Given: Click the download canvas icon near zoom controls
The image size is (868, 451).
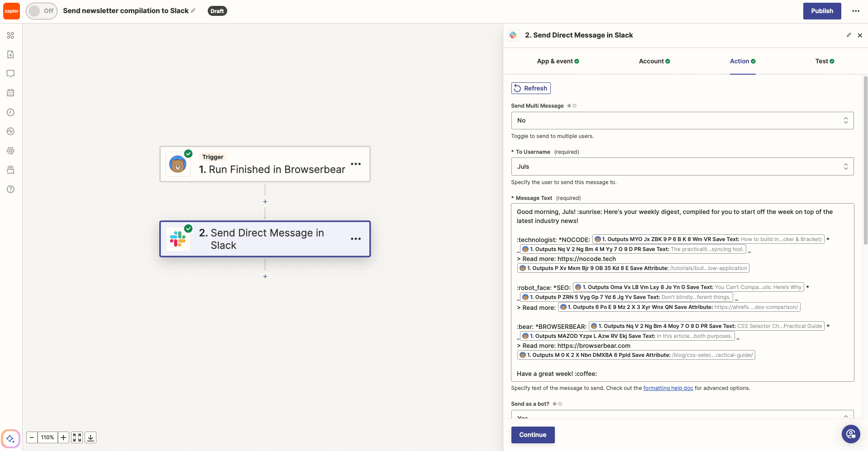Looking at the screenshot, I should tap(90, 437).
